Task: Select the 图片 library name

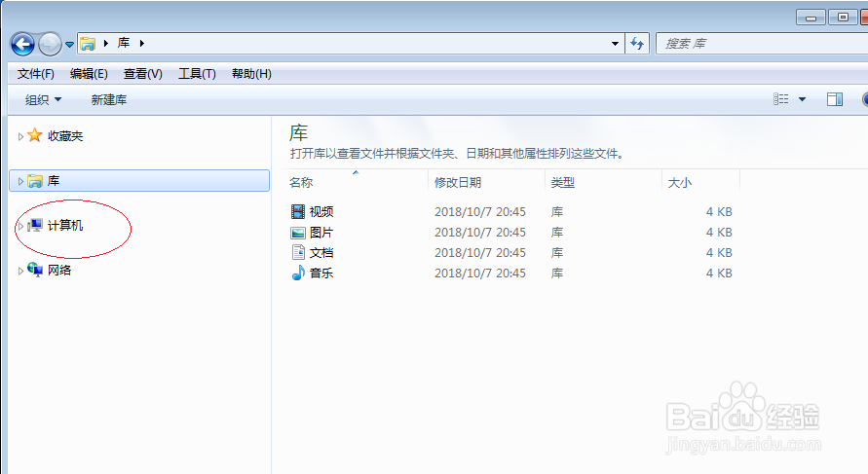Action: (x=321, y=233)
